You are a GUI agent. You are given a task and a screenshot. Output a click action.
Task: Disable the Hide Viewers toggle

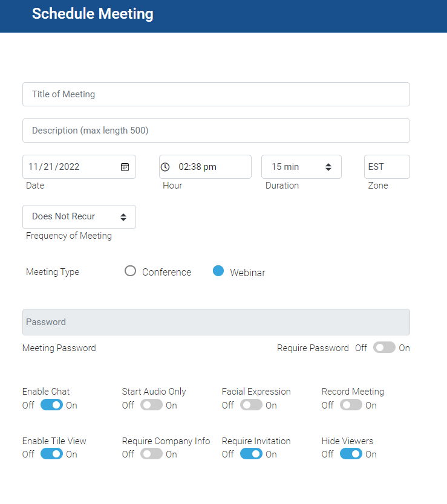pyautogui.click(x=350, y=454)
